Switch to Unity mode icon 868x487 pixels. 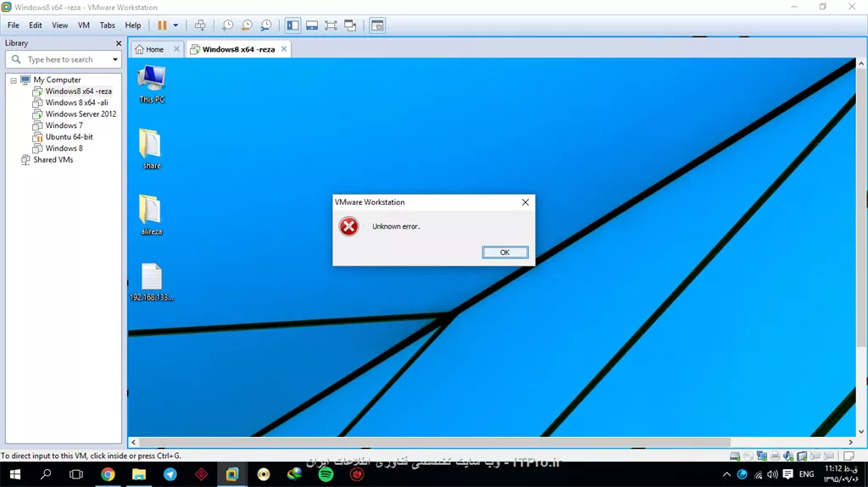click(350, 25)
